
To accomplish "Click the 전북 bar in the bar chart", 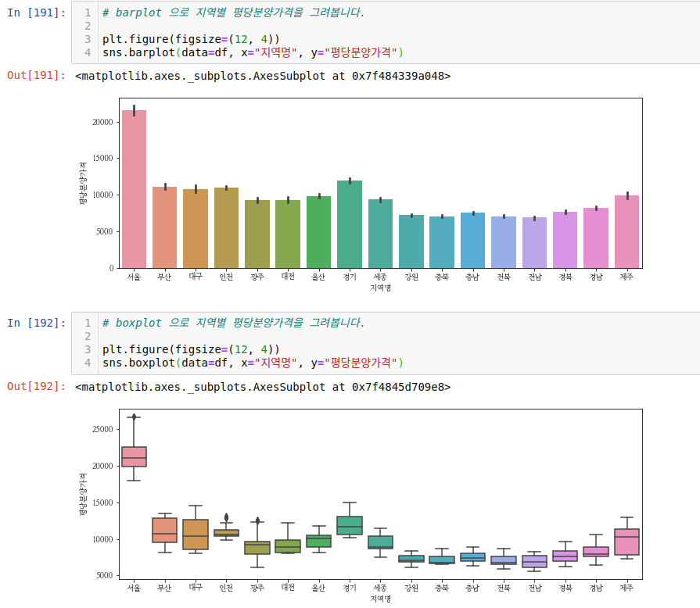I will [504, 242].
